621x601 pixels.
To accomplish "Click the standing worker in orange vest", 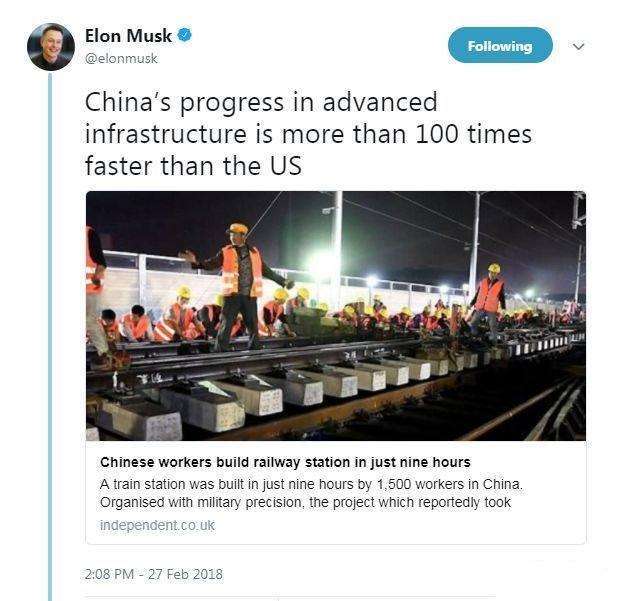I will pos(237,287).
